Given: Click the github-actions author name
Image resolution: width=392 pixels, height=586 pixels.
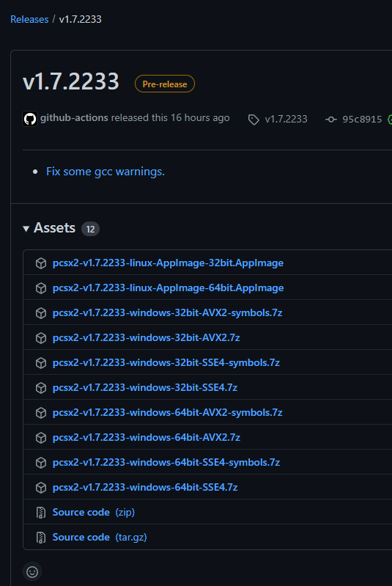Looking at the screenshot, I should [74, 118].
